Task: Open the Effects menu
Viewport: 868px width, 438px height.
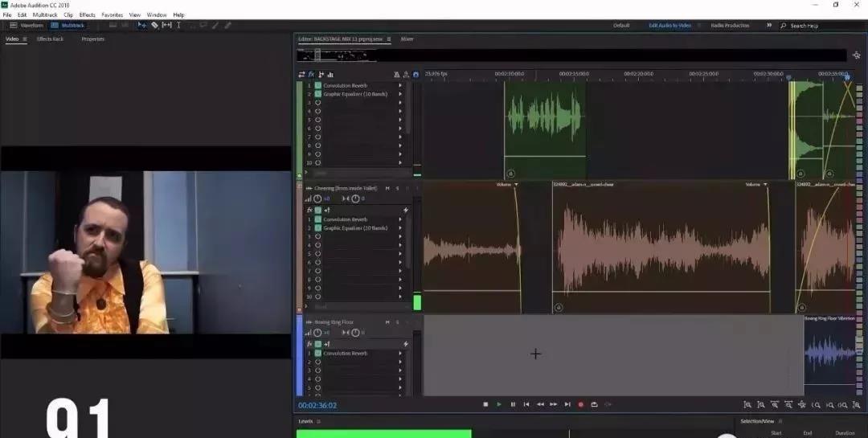Action: 87,14
